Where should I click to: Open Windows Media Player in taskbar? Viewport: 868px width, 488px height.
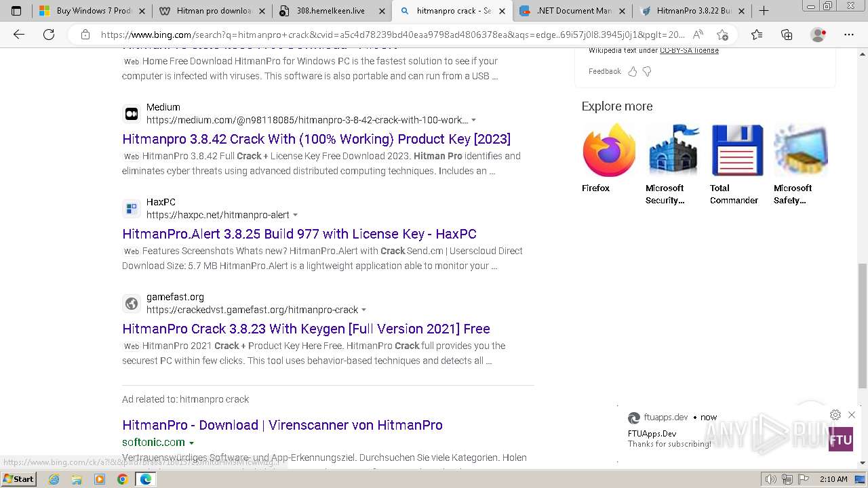pos(100,479)
